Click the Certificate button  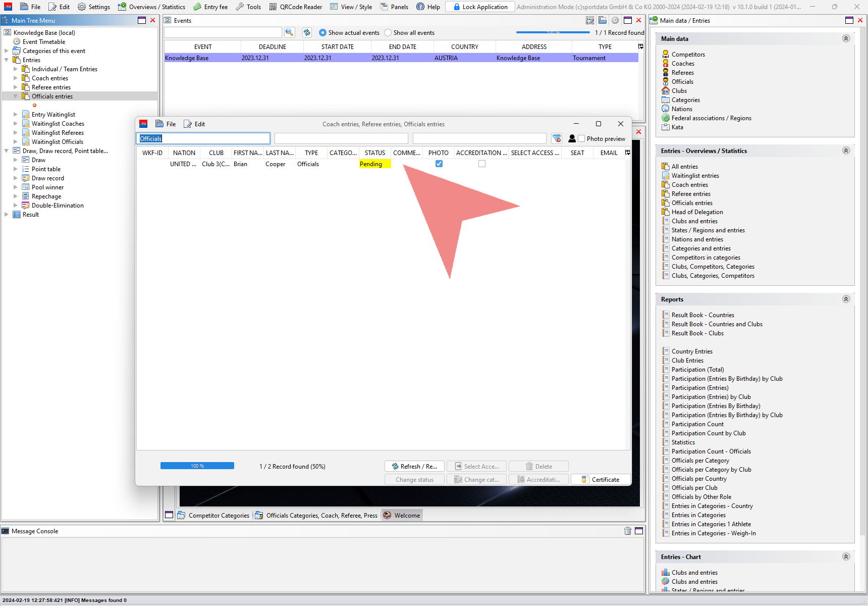[601, 479]
